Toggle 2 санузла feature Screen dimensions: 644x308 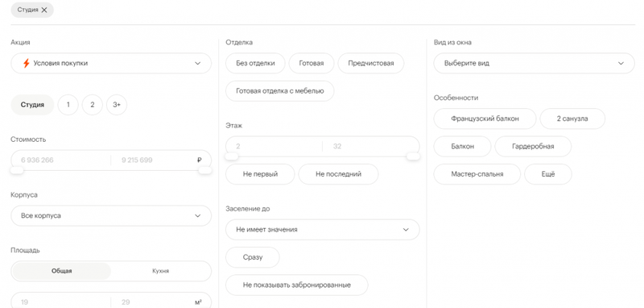point(572,119)
